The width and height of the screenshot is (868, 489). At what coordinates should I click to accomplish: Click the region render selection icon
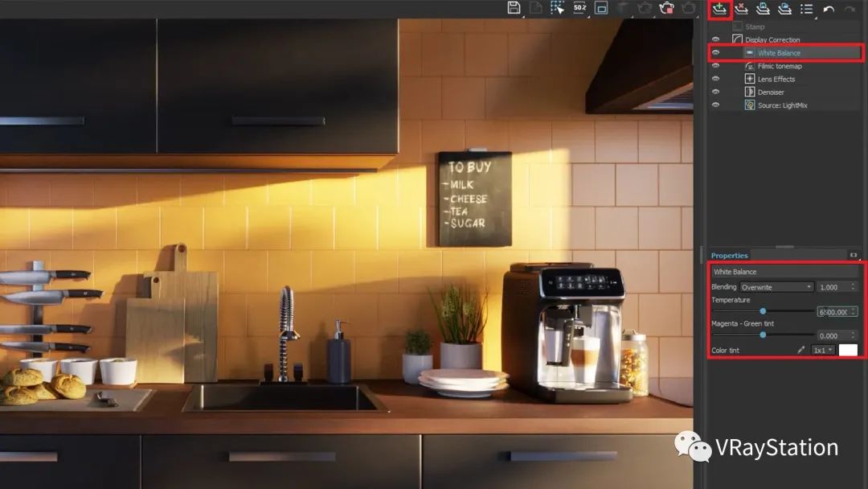[x=557, y=8]
